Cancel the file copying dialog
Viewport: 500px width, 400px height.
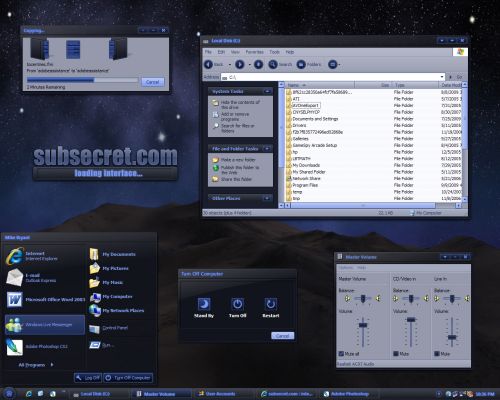pyautogui.click(x=153, y=82)
